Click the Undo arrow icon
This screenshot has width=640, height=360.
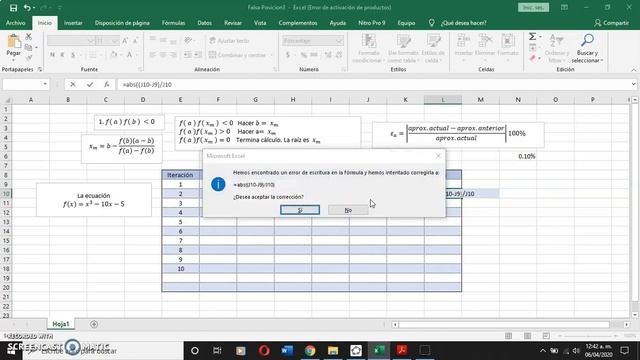27,7
